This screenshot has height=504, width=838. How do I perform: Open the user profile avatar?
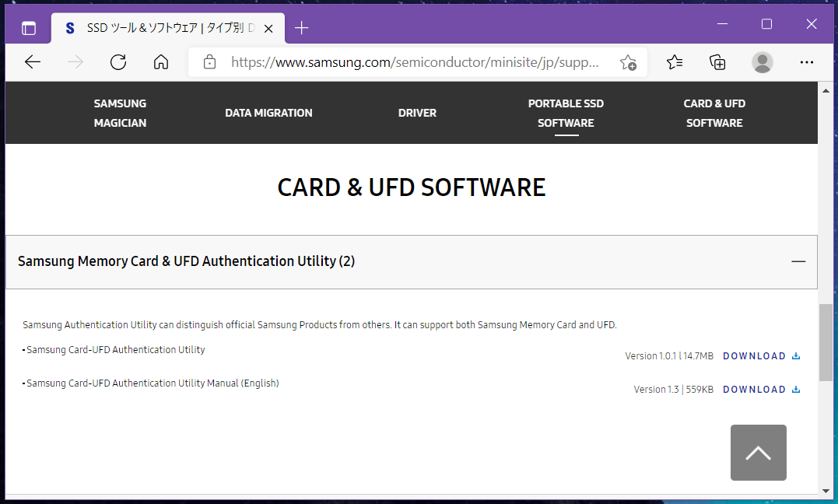pyautogui.click(x=763, y=62)
